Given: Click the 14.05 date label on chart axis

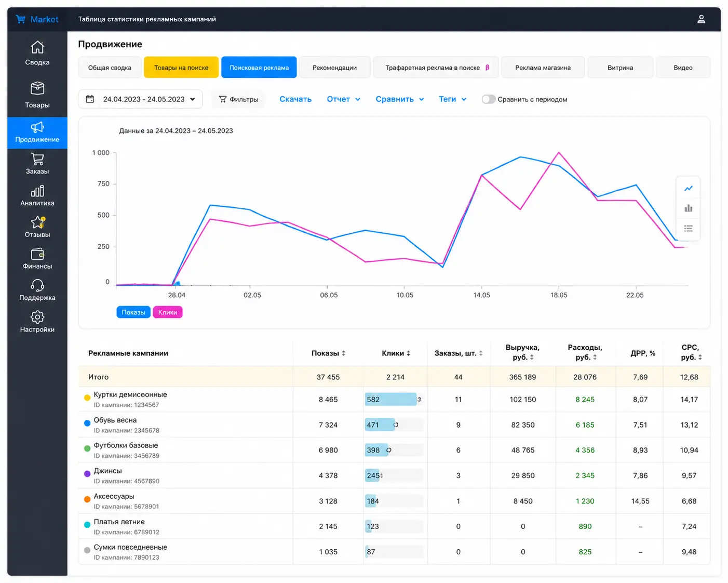Looking at the screenshot, I should click(481, 295).
